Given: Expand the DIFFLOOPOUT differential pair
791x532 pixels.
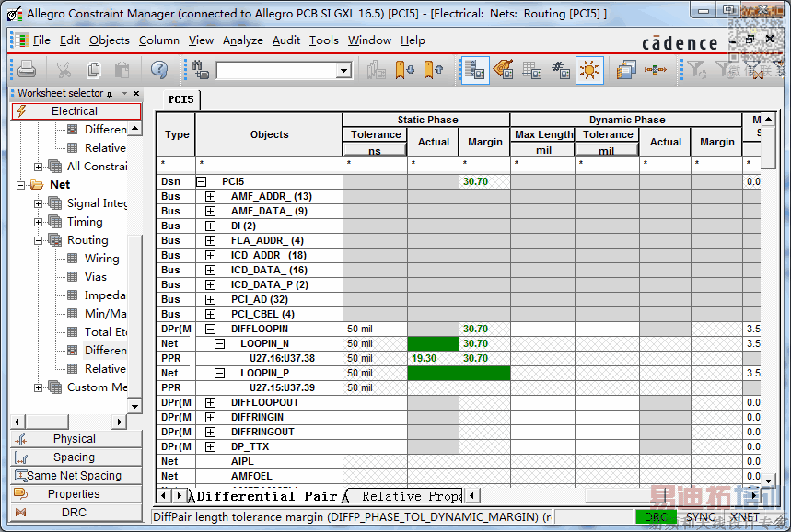Looking at the screenshot, I should tap(210, 402).
